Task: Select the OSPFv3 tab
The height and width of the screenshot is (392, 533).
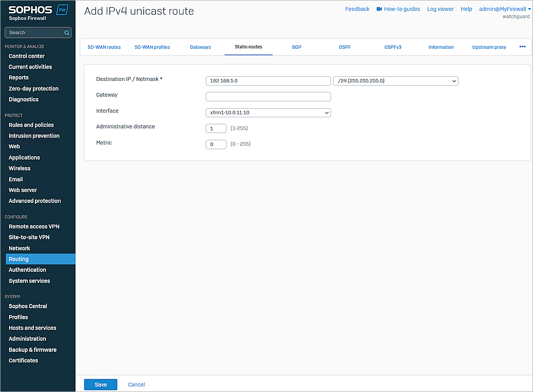Action: pos(393,47)
